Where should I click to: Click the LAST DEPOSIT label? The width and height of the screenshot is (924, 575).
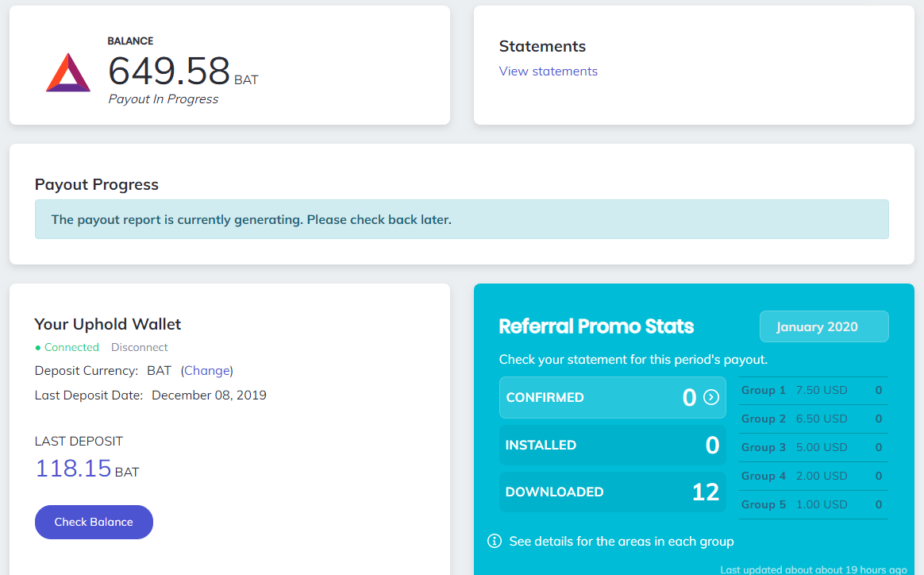[x=79, y=441]
